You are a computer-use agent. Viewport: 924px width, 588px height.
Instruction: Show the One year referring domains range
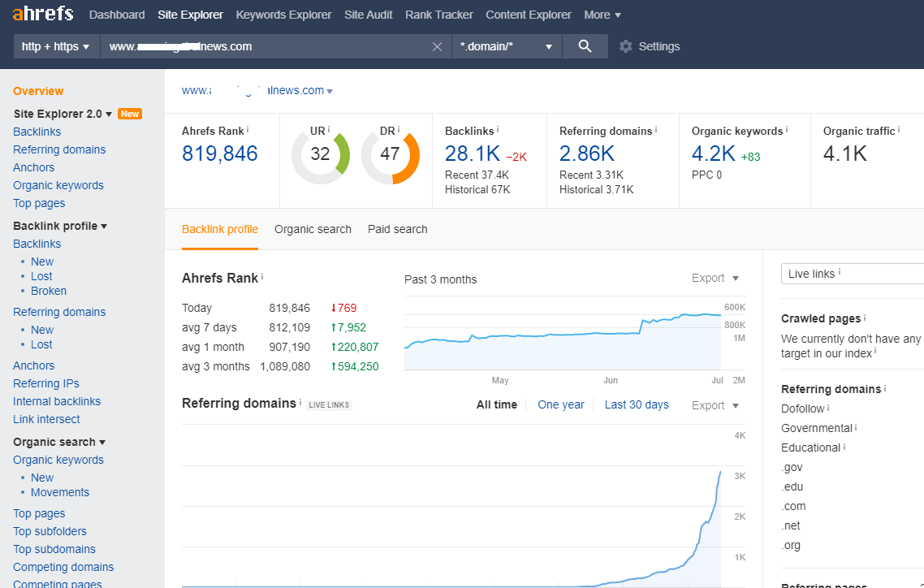click(561, 404)
